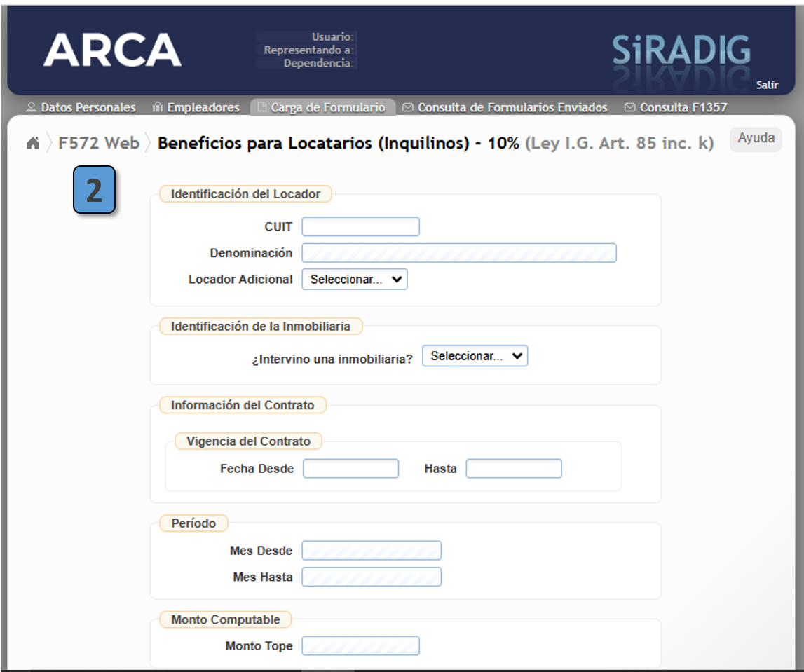Click the Mes Desde field
The image size is (804, 672).
[372, 551]
